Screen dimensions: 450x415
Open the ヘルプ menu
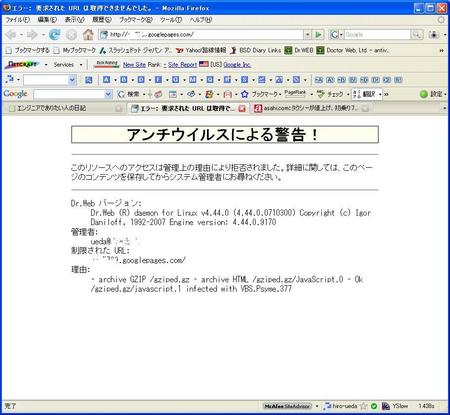pyautogui.click(x=201, y=20)
